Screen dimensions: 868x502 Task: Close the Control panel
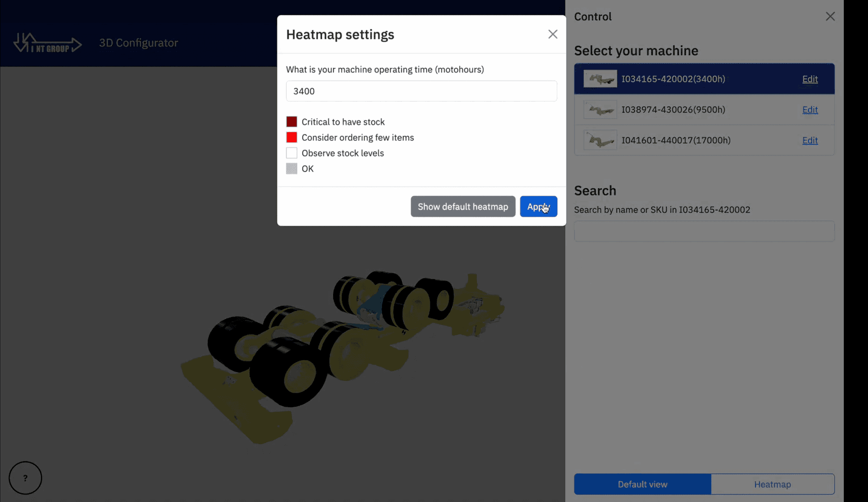coord(830,16)
